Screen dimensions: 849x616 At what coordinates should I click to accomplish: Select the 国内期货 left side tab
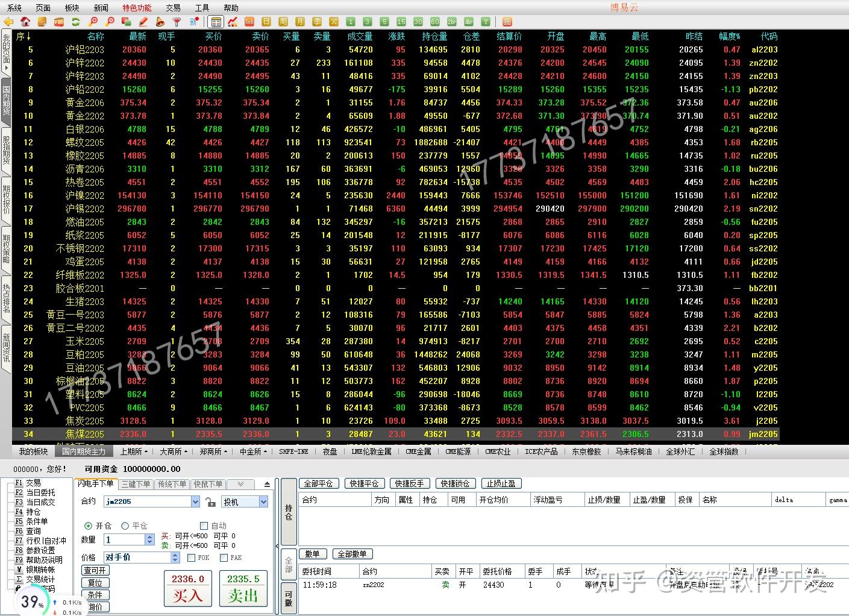(6, 100)
